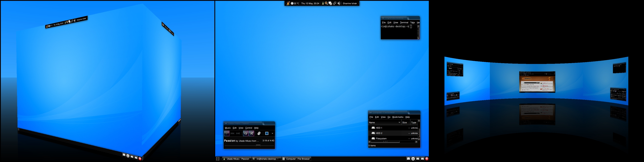The width and height of the screenshot is (644, 162).
Task: Click the network monitors tray icon
Action: click(x=335, y=4)
